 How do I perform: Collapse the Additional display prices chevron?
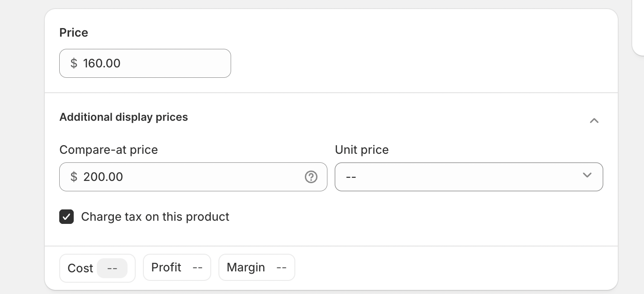[x=594, y=120]
